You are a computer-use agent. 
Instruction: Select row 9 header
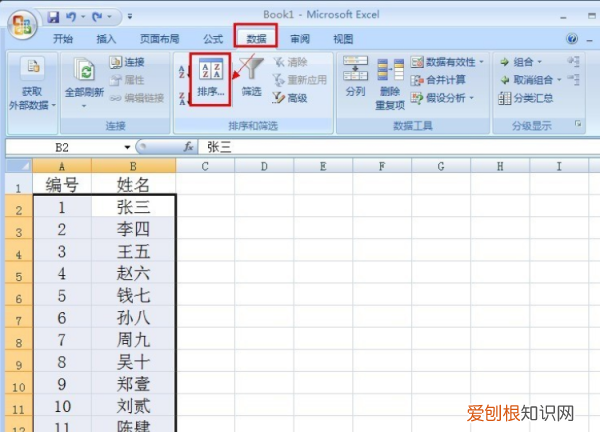pos(19,361)
